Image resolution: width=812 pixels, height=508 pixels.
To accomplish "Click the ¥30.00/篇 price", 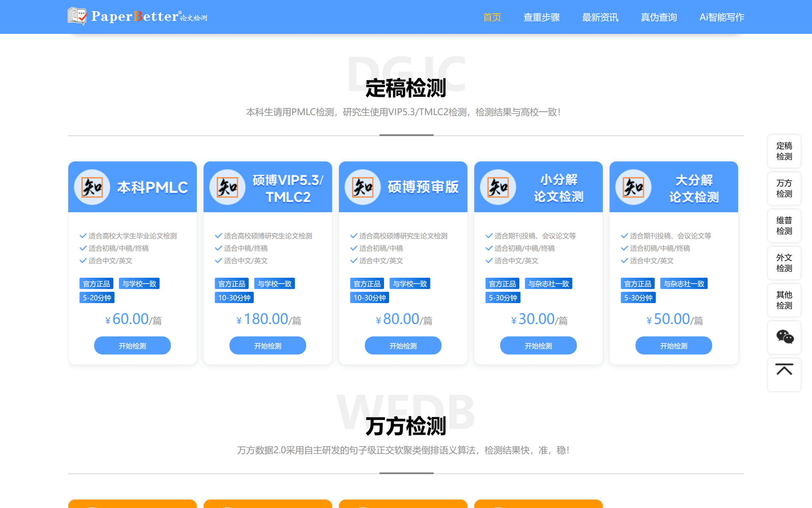I will [539, 319].
